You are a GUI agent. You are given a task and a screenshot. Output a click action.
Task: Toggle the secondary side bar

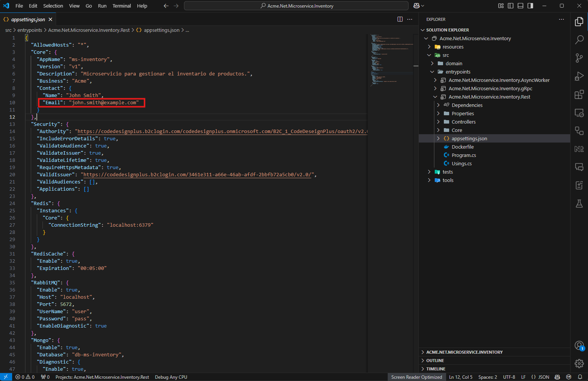(530, 6)
